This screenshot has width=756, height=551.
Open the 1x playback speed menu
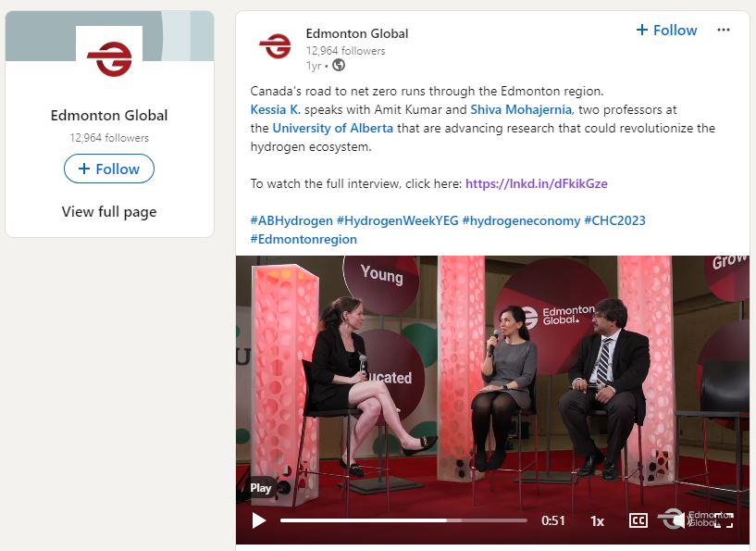[x=597, y=520]
